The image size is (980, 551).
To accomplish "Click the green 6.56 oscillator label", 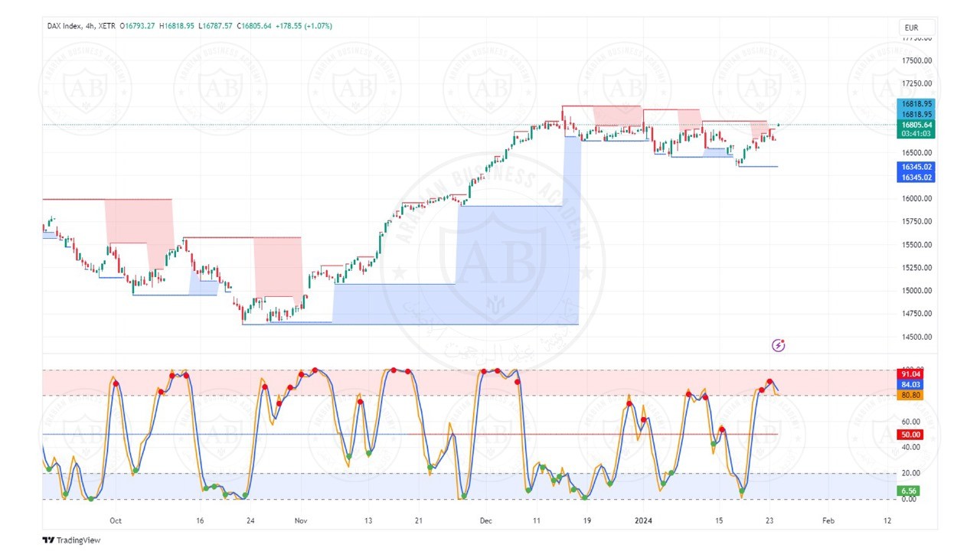I will pyautogui.click(x=909, y=491).
